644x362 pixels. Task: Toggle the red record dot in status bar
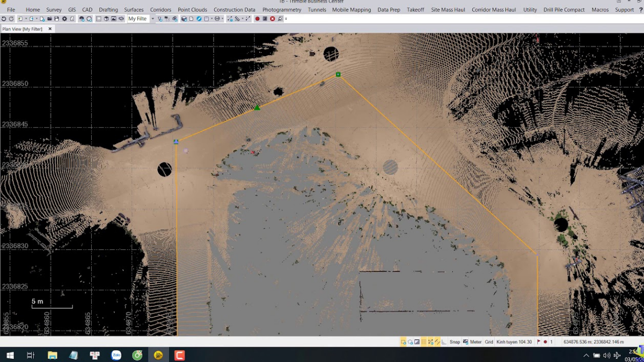pos(545,342)
